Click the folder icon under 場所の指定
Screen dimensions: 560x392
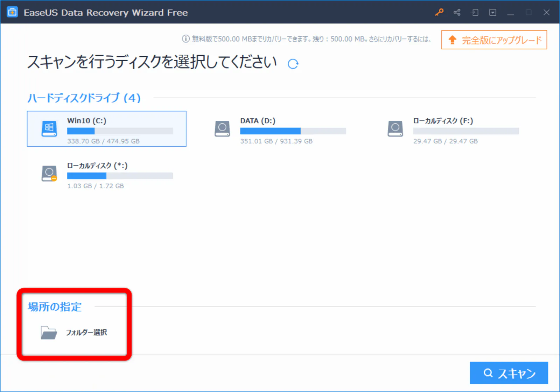(x=49, y=332)
